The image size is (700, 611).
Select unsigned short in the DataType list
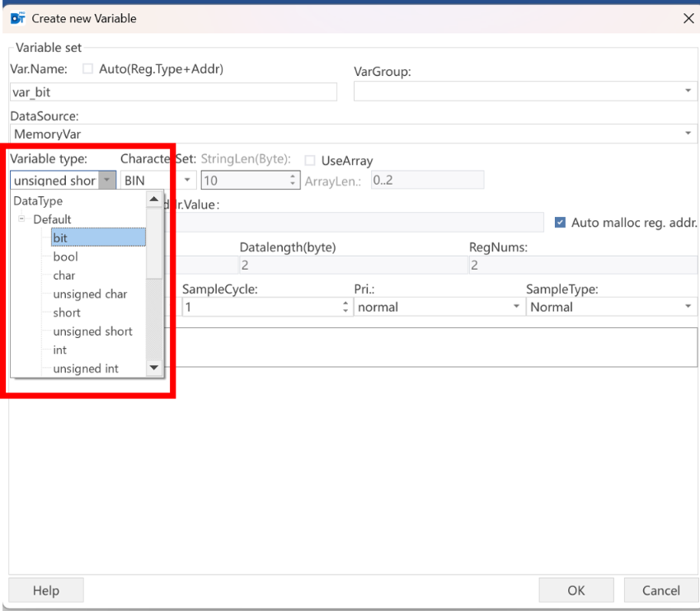(x=93, y=331)
